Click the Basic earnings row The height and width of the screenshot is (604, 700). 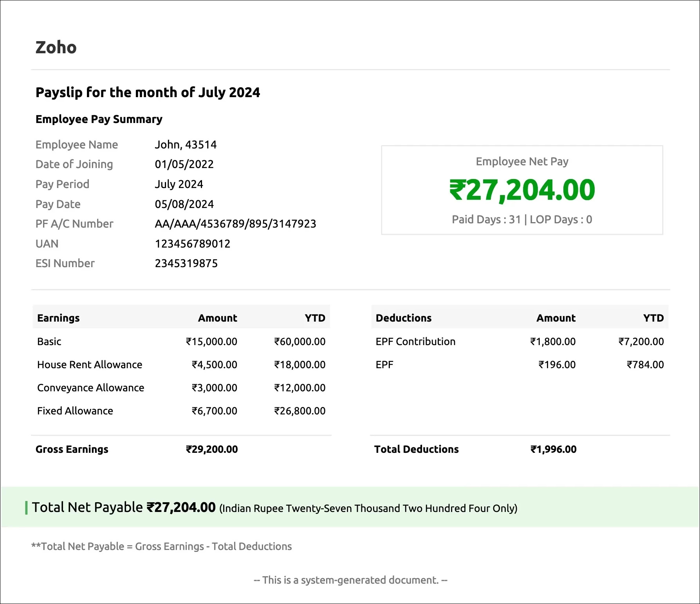pyautogui.click(x=49, y=341)
